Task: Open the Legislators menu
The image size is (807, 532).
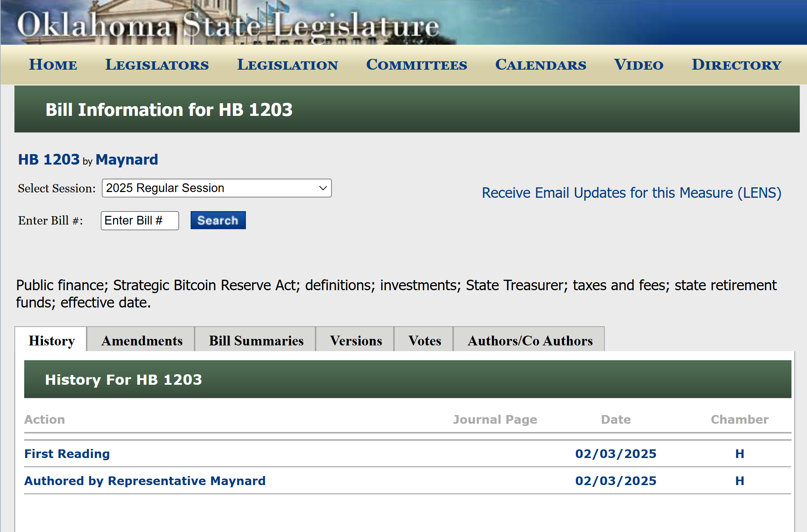Action: (157, 65)
